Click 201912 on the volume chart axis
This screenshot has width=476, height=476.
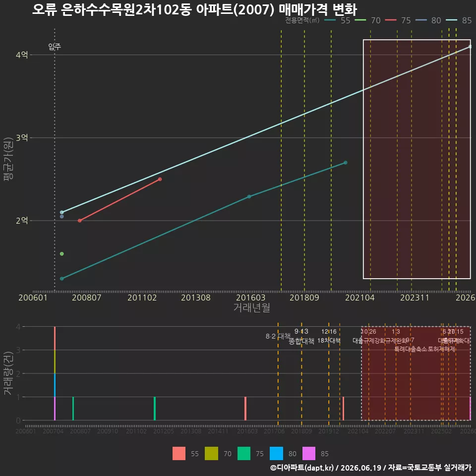(329, 431)
